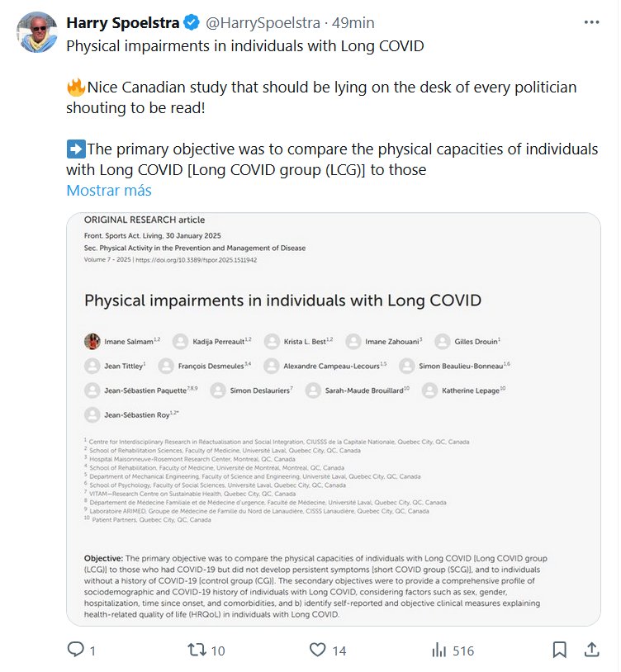This screenshot has height=672, width=621.
Task: Click the share upload icon
Action: click(591, 651)
